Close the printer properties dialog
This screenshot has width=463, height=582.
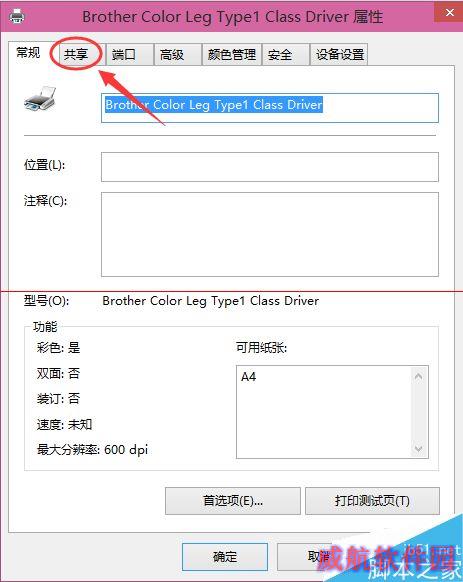[449, 12]
